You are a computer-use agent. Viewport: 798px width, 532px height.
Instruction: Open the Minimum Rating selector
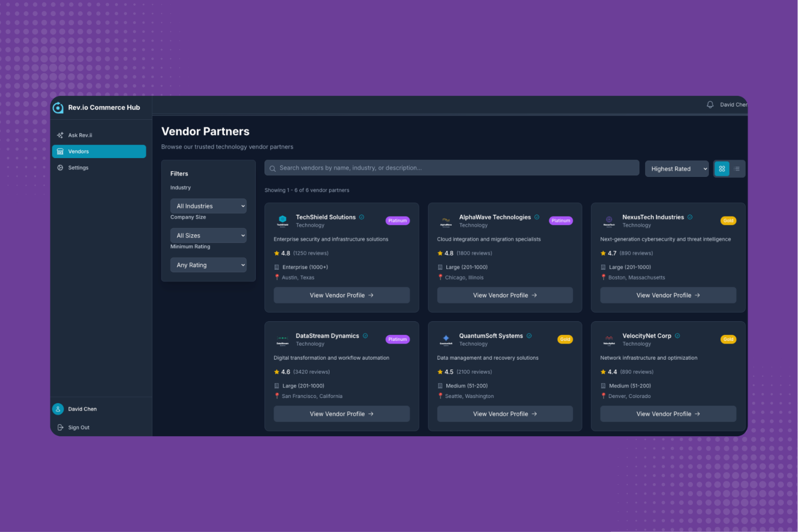click(x=208, y=265)
